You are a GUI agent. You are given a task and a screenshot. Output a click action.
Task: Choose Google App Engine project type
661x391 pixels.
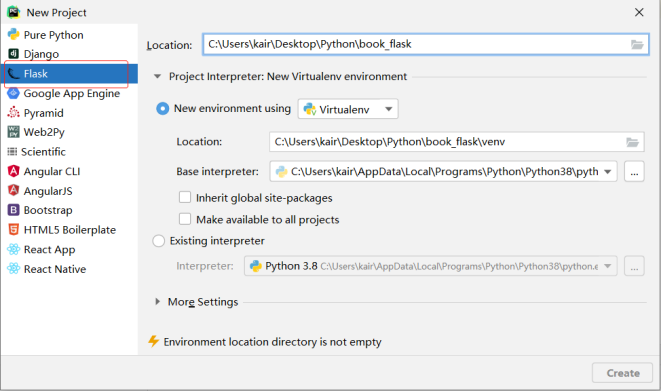[x=72, y=94]
